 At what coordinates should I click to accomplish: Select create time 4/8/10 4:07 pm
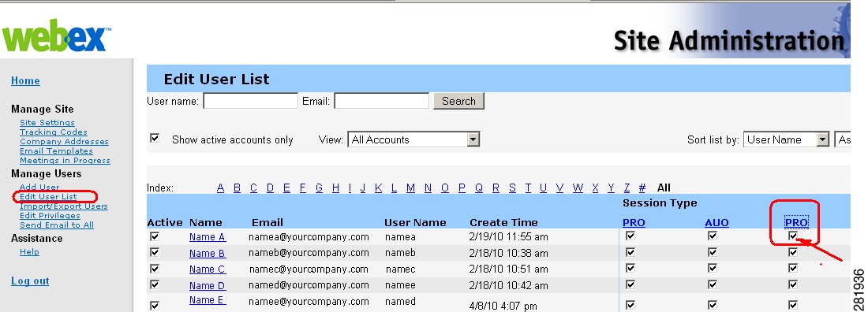point(503,306)
